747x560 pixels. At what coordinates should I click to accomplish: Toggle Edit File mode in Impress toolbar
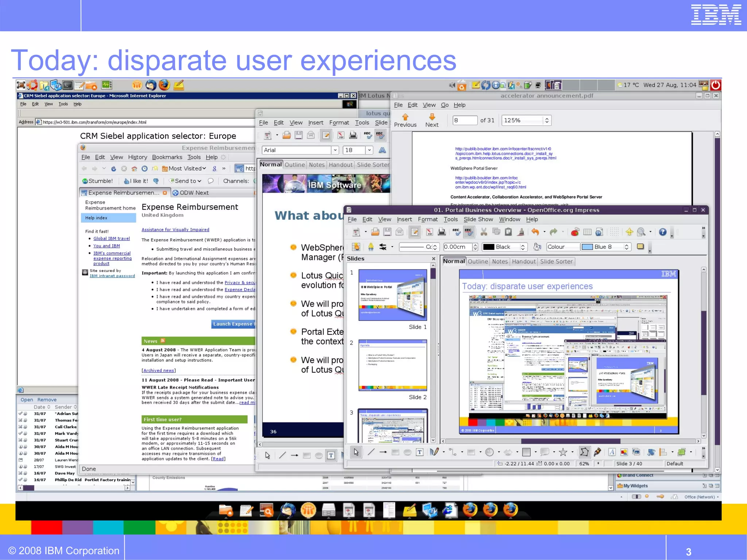point(414,232)
